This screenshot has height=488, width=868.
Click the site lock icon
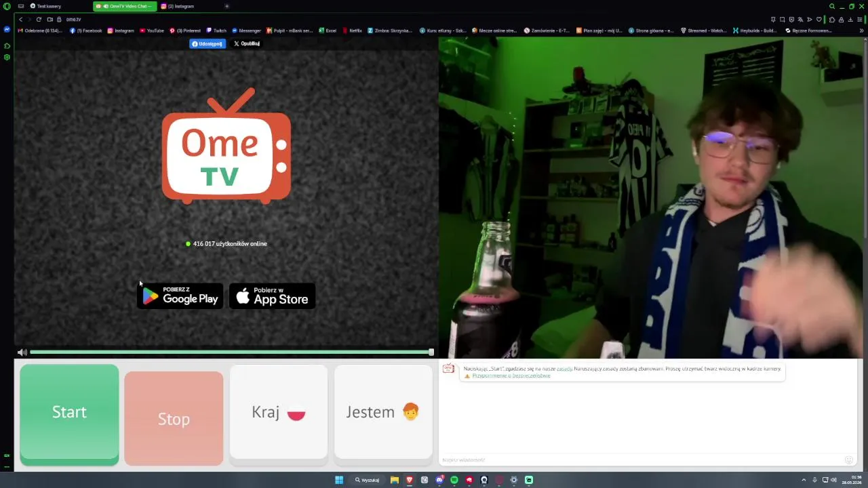click(59, 19)
